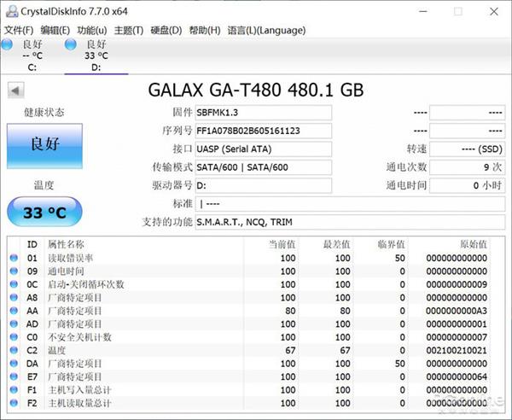Image resolution: width=512 pixels, height=420 pixels.
Task: Click status dot of attribute C0 row
Action: (x=14, y=337)
